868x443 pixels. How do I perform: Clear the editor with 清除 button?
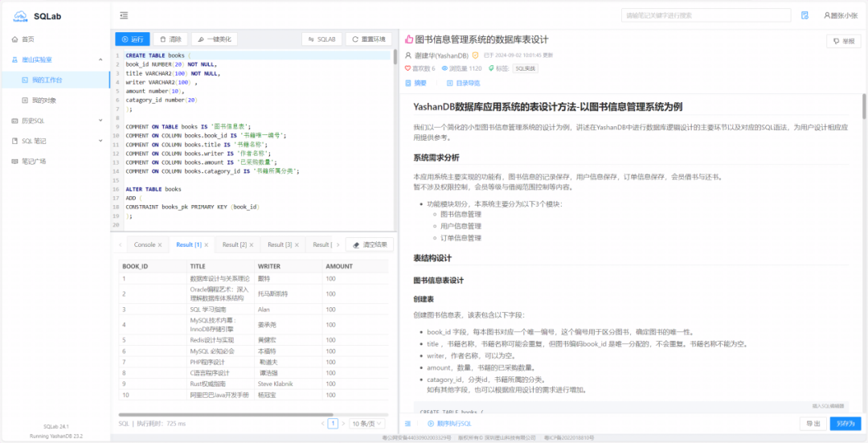click(170, 39)
